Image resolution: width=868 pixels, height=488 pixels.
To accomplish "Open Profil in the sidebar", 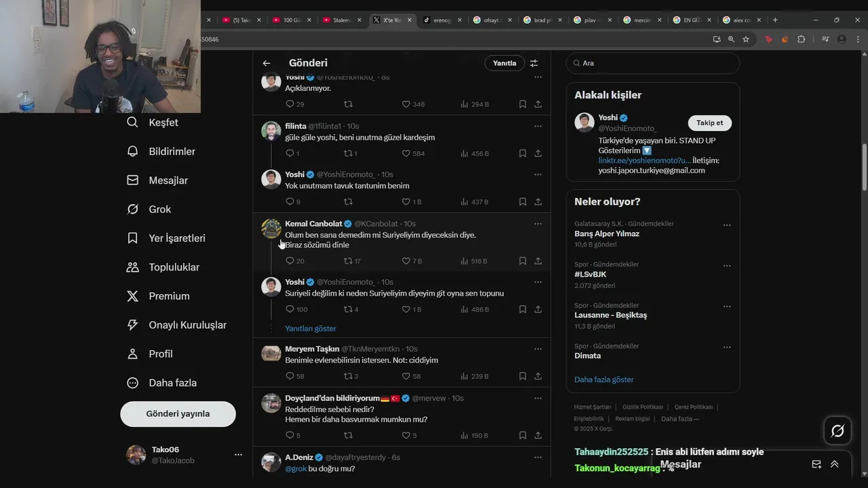I will [x=150, y=354].
